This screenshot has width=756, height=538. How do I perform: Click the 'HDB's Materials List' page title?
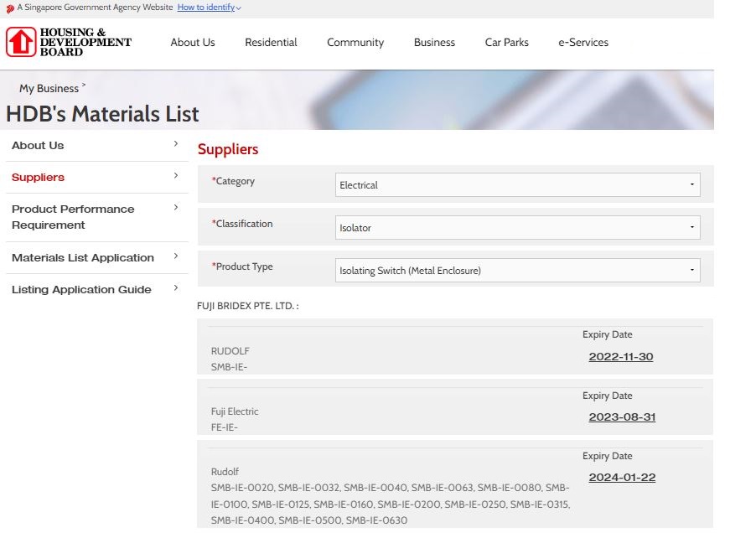(x=102, y=114)
